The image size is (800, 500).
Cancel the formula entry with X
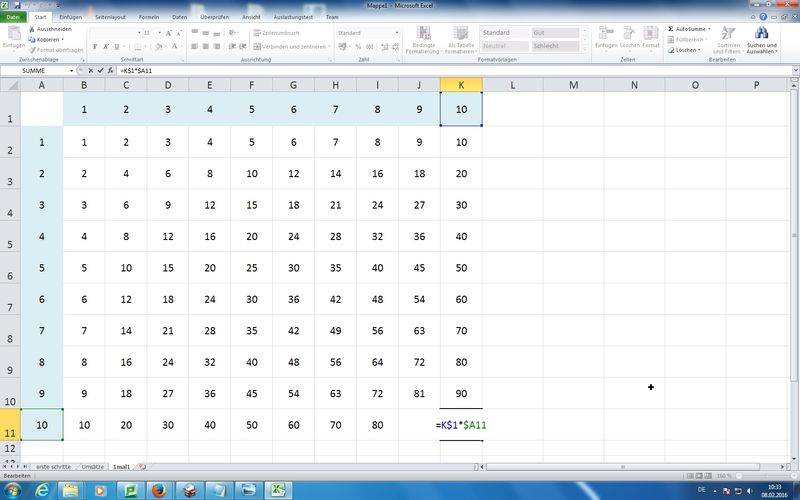(x=91, y=71)
